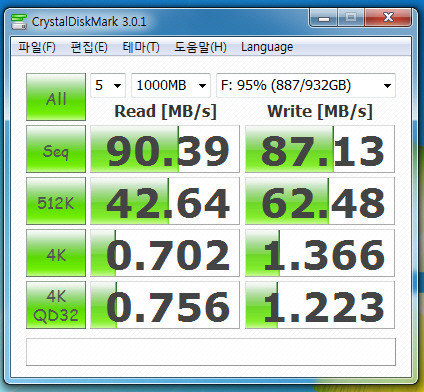Expand the 1000MB test size dropdown

(x=171, y=86)
